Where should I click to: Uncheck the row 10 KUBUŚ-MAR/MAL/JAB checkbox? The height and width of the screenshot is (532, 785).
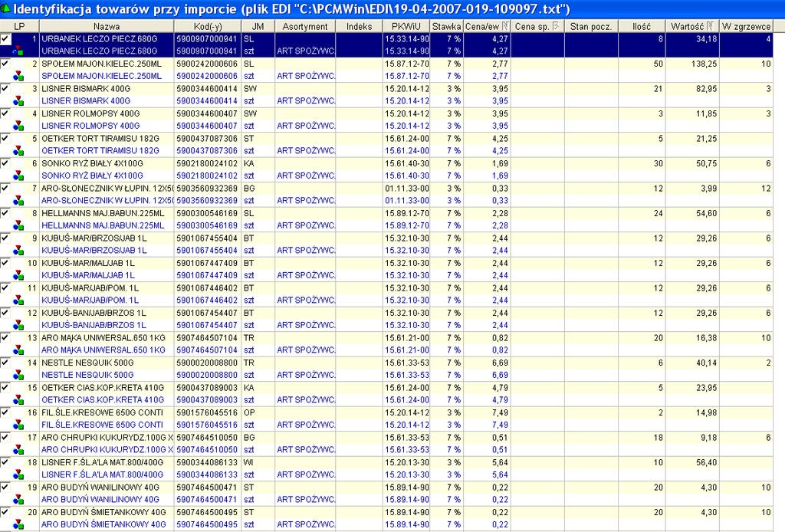click(5, 263)
